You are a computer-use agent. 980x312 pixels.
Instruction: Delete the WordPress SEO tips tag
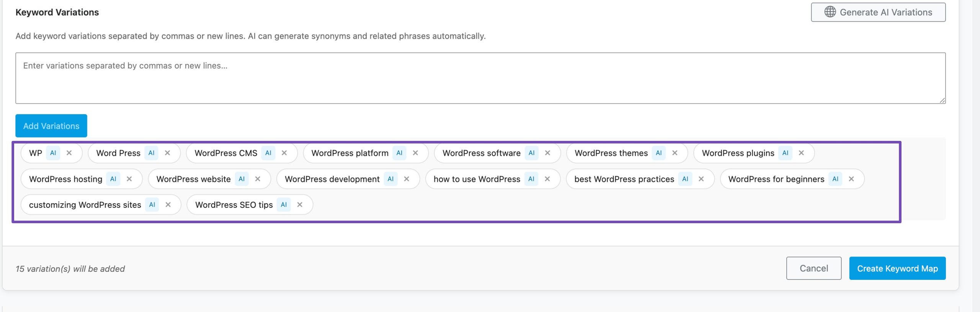[x=300, y=204]
